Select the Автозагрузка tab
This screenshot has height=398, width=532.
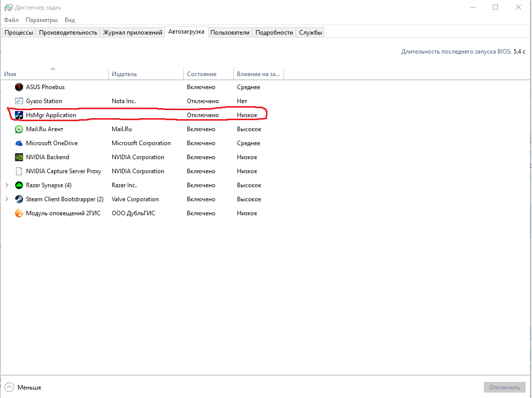(186, 32)
